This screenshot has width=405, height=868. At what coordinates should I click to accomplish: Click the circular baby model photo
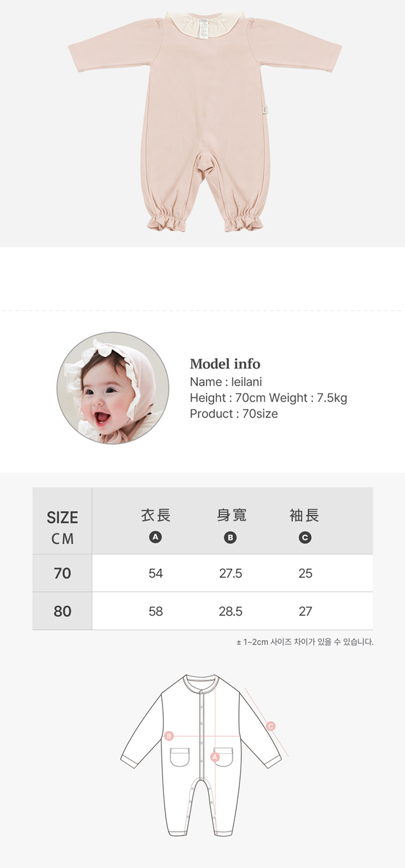click(x=113, y=388)
